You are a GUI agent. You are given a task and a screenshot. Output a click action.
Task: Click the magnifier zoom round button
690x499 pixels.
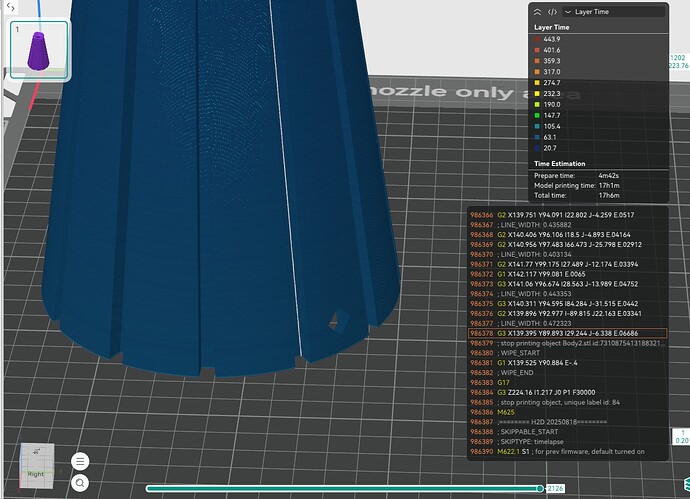tap(80, 483)
